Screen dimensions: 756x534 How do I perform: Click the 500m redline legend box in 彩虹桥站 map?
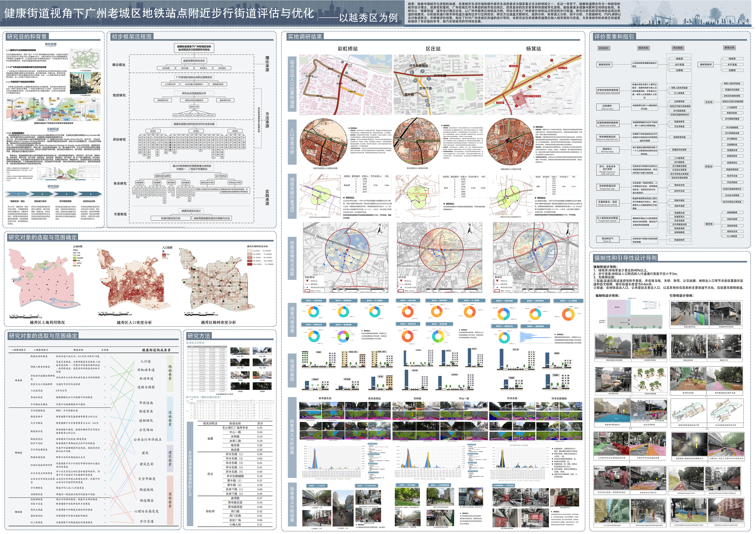(308, 291)
